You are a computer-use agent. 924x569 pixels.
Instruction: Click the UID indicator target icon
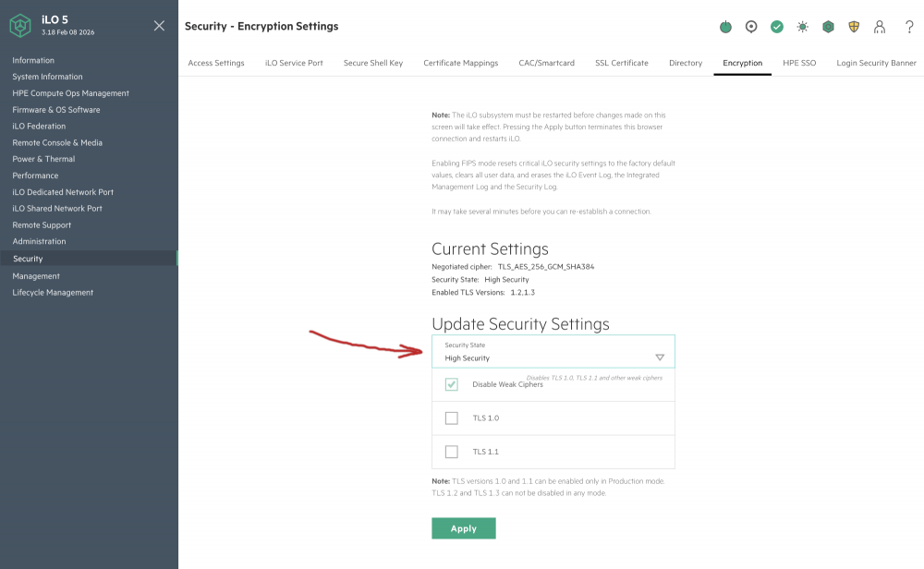coord(751,27)
